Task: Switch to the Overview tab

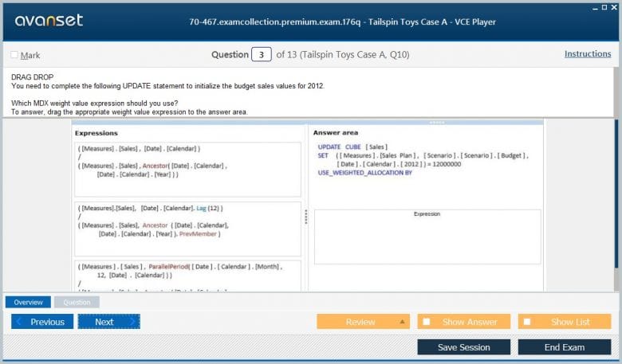Action: 28,302
